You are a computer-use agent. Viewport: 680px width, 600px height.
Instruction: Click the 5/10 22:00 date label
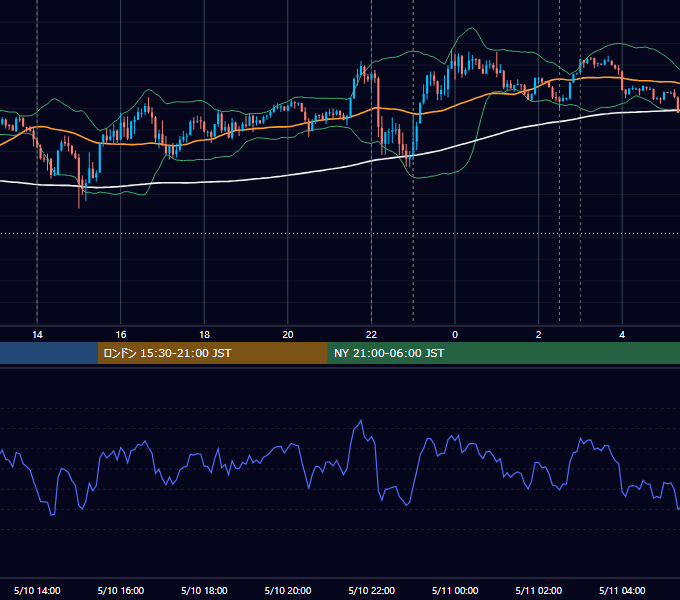tap(371, 590)
